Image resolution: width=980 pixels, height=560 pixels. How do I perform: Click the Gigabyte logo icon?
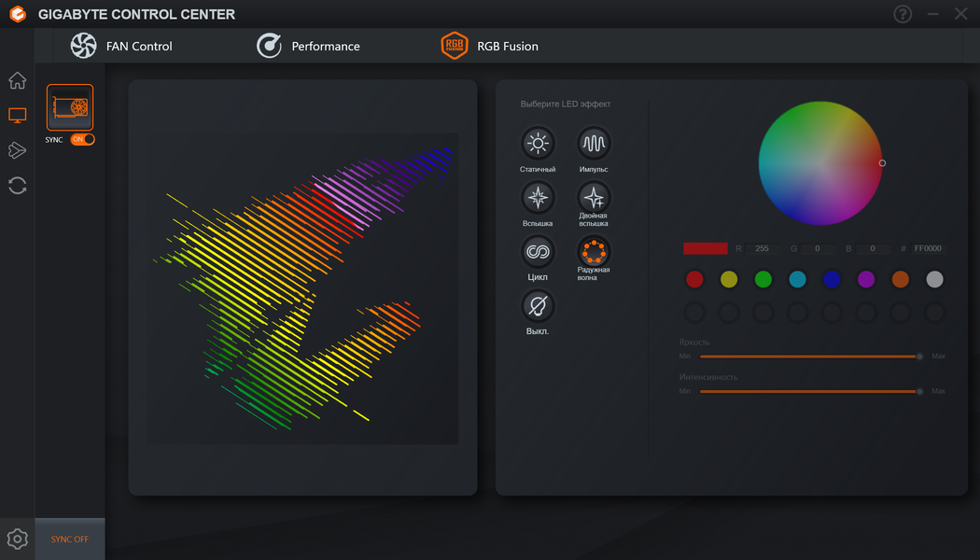[x=18, y=14]
